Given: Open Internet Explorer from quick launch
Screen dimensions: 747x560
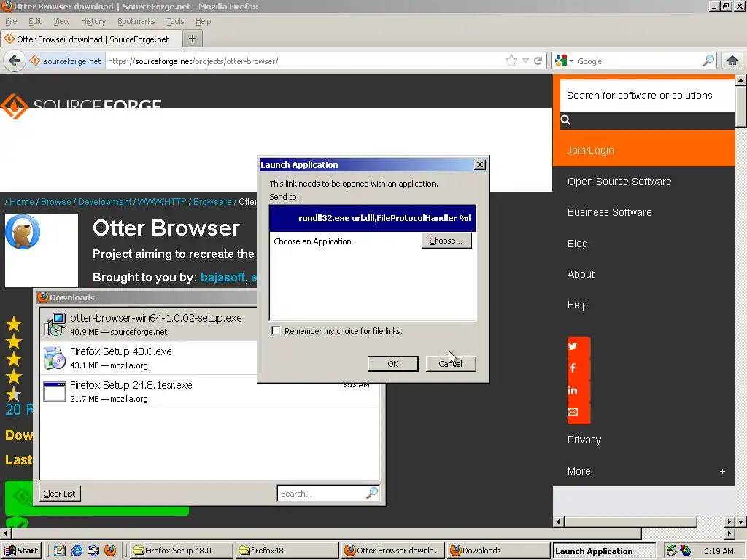Looking at the screenshot, I should (x=77, y=551).
